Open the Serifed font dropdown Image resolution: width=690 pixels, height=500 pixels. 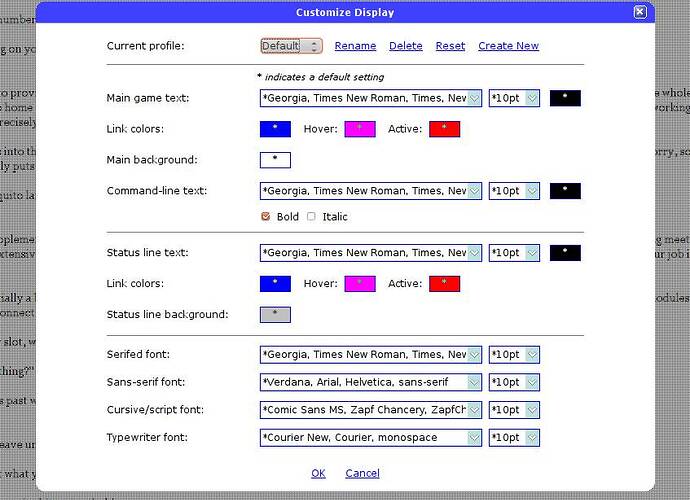point(371,355)
